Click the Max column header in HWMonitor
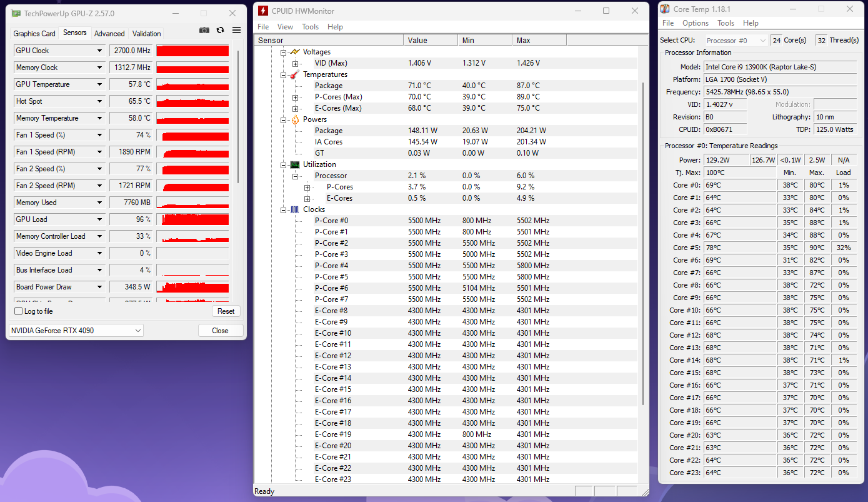Screen dimensions: 868x502 pyautogui.click(x=539, y=40)
